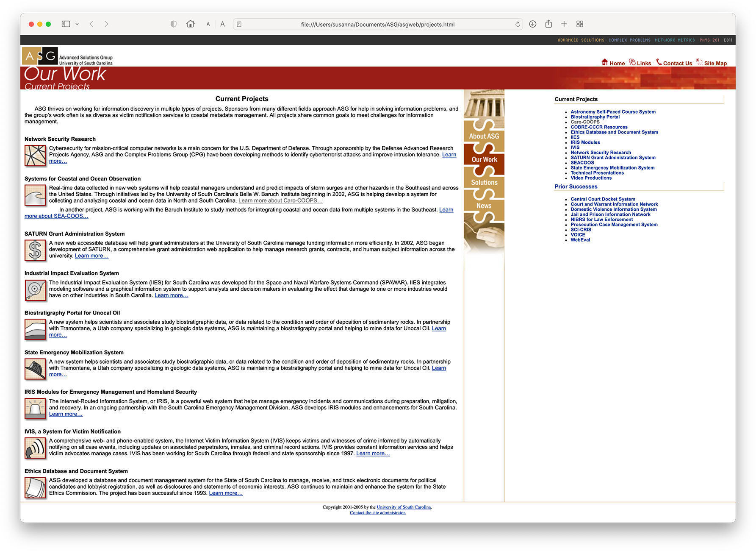Open Astronomy Self-Paced Course System link
Viewport: 756px width, 551px height.
click(x=613, y=112)
